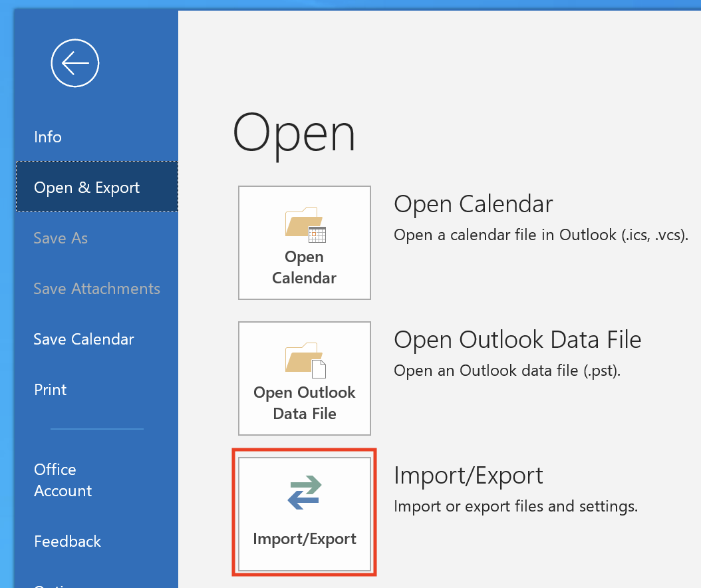Click the Open Outlook Data File heading
Viewport: 701px width, 588px height.
coord(517,339)
